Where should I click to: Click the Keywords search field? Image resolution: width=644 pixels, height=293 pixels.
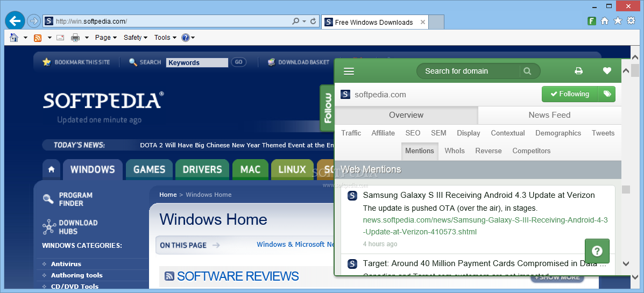[x=197, y=62]
